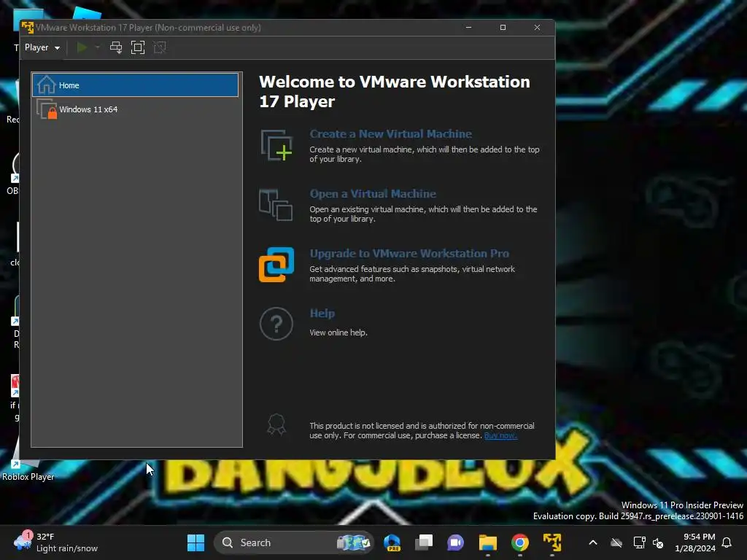Click the Open a Virtual Machine link
This screenshot has height=560, width=747.
click(x=373, y=194)
